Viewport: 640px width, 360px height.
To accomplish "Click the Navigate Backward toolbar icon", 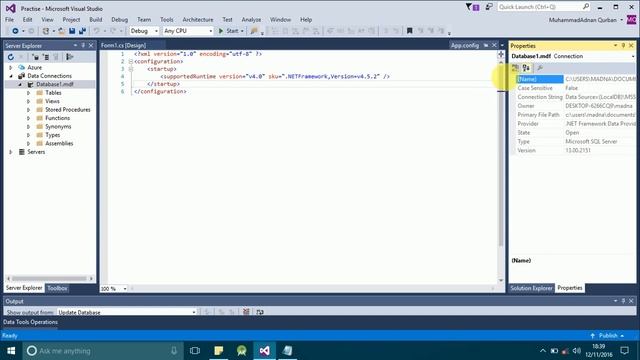I will 15,31.
